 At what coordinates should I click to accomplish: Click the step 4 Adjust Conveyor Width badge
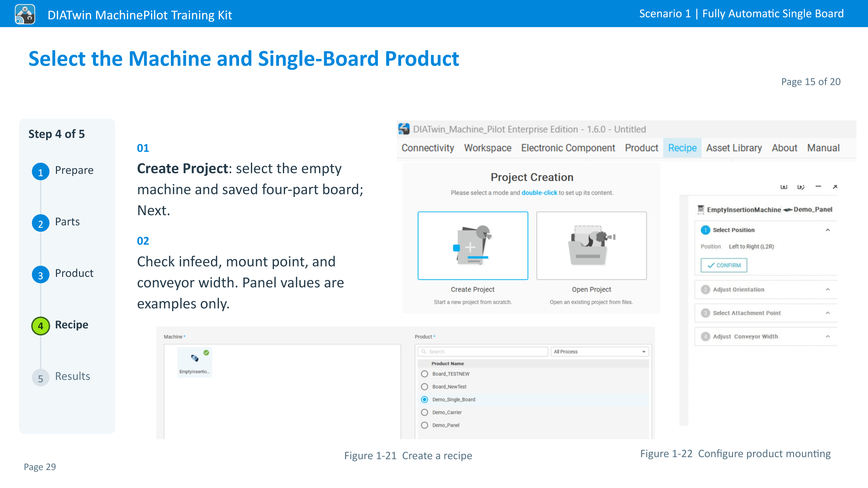click(705, 337)
